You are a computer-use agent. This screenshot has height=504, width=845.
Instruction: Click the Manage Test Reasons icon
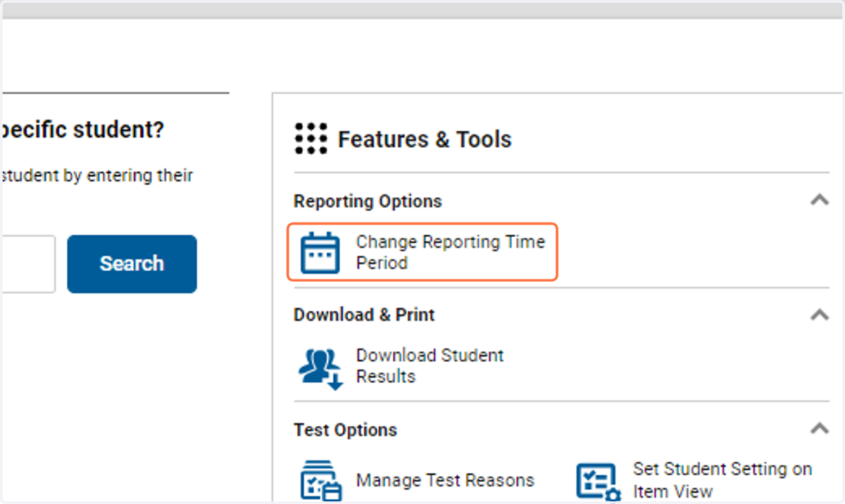pyautogui.click(x=321, y=481)
